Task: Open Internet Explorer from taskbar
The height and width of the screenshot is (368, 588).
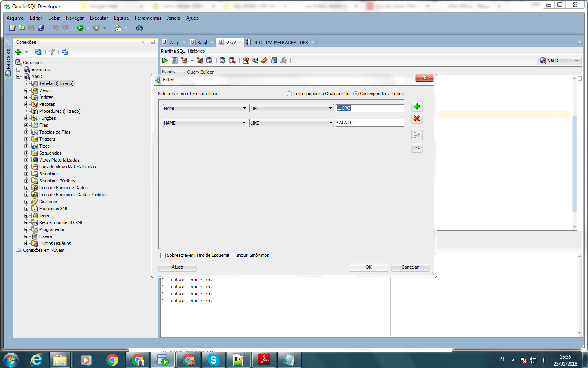Action: [x=36, y=360]
